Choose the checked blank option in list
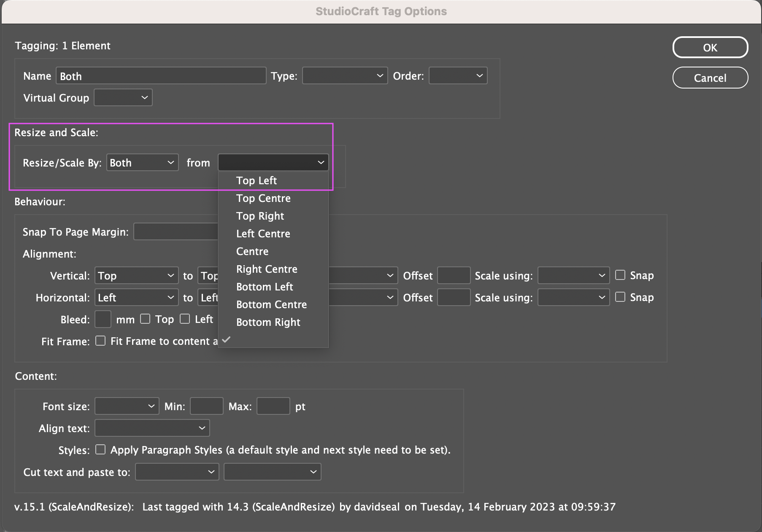Screen dimensions: 762x532 [x=273, y=340]
